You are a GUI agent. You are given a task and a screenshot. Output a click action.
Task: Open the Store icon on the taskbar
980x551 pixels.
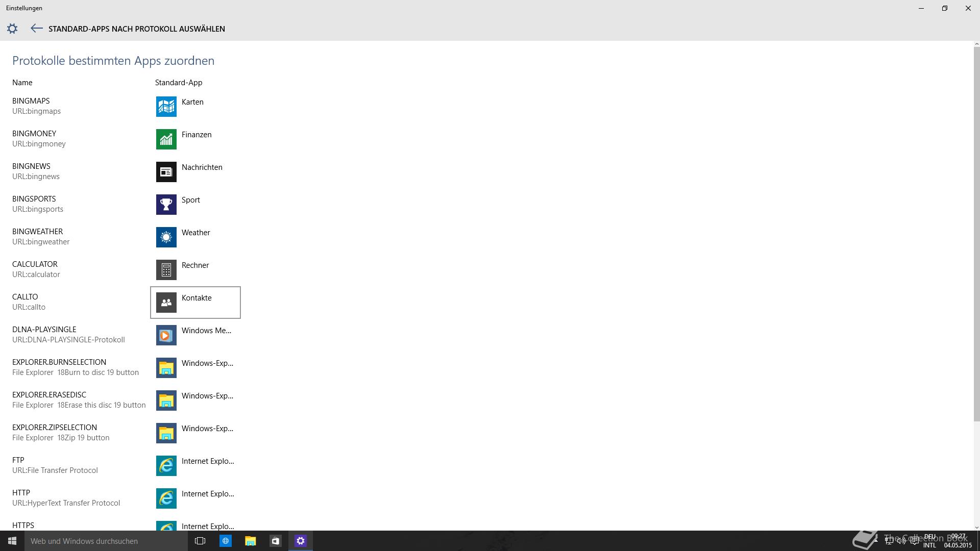pyautogui.click(x=275, y=541)
